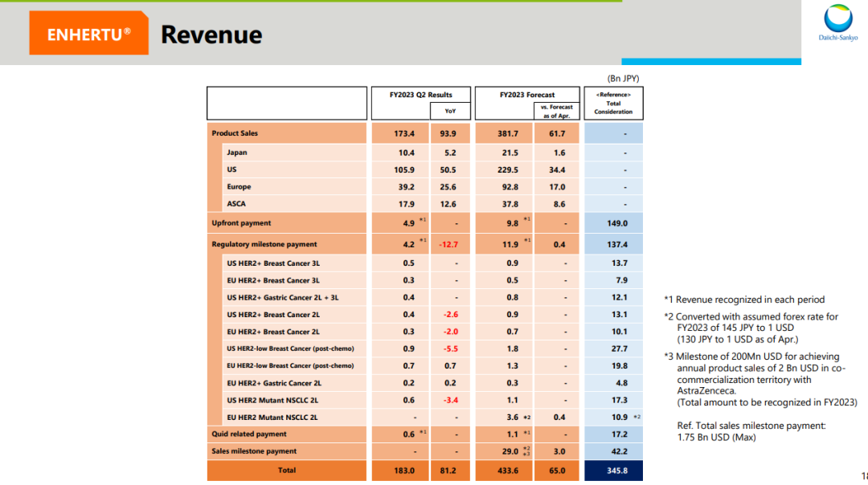Click the FY2023 Forecast column header
The width and height of the screenshot is (868, 485).
coord(526,95)
